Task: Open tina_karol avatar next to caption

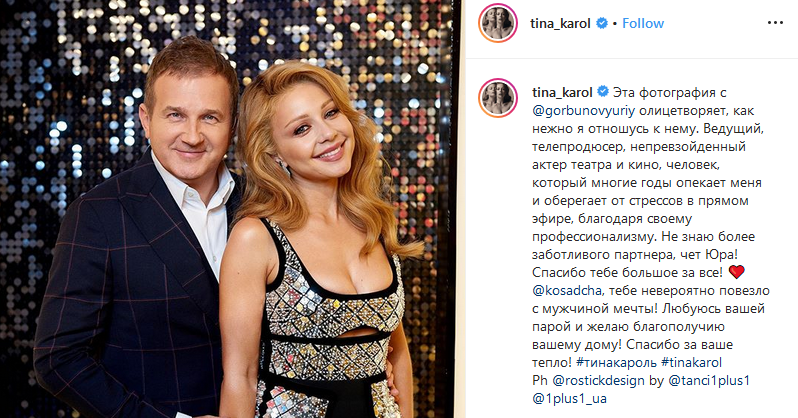Action: click(x=498, y=98)
